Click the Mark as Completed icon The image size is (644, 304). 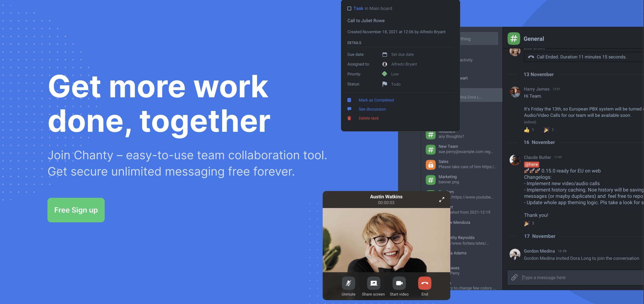[349, 100]
